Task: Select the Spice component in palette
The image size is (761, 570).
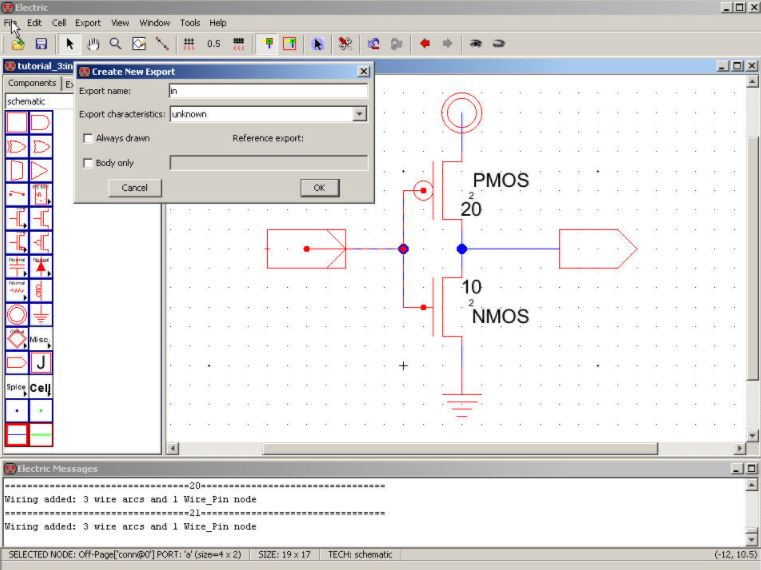Action: (x=17, y=387)
